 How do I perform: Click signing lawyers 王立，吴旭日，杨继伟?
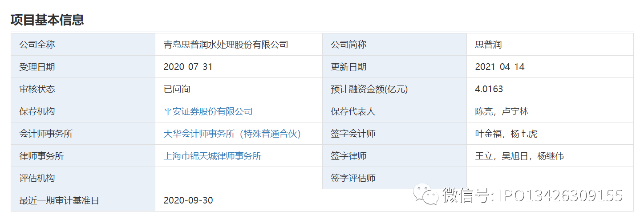pos(519,156)
